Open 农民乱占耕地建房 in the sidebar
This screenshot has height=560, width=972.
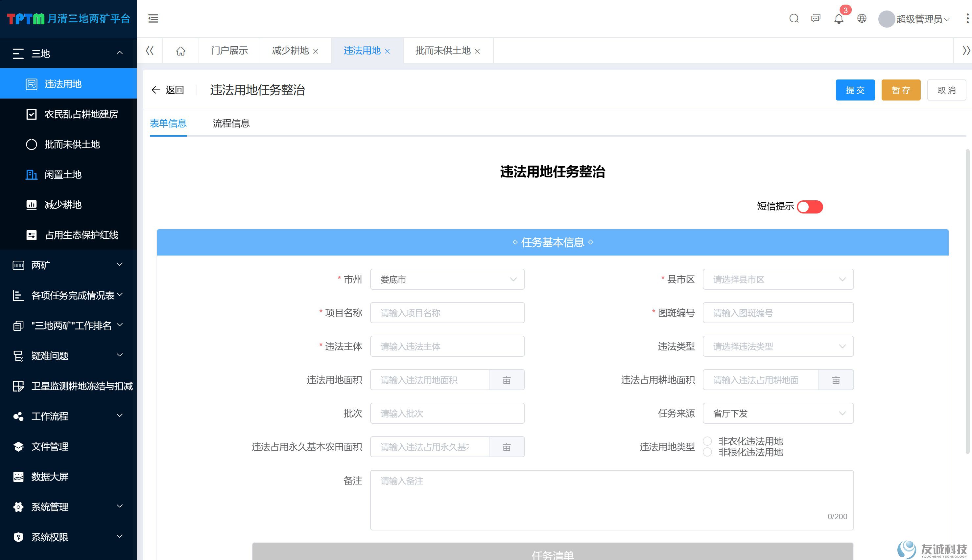pyautogui.click(x=68, y=114)
